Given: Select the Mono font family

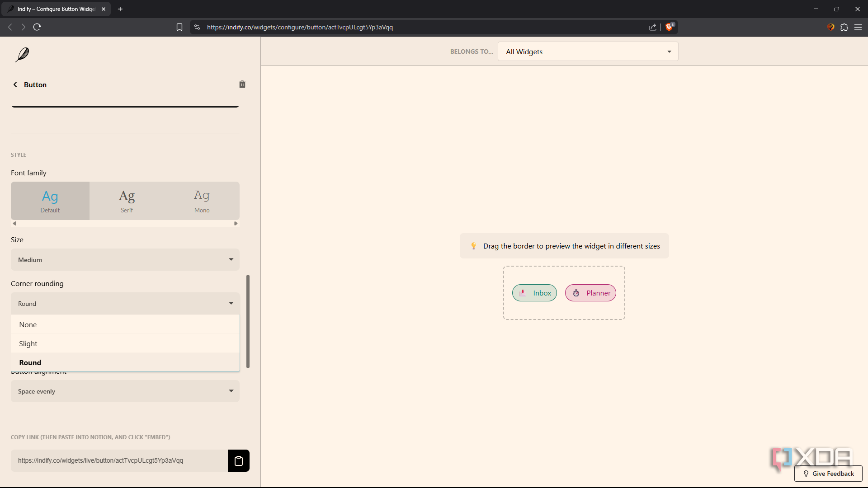Looking at the screenshot, I should point(202,201).
